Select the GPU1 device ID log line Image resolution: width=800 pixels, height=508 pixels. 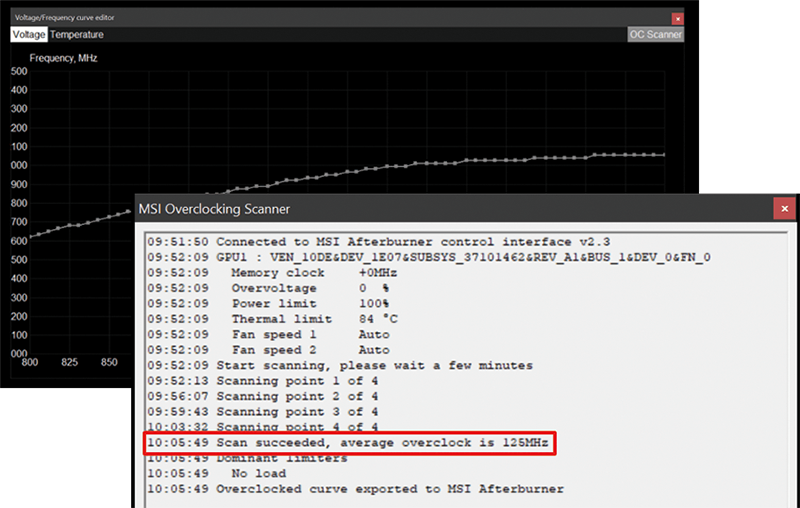point(428,257)
